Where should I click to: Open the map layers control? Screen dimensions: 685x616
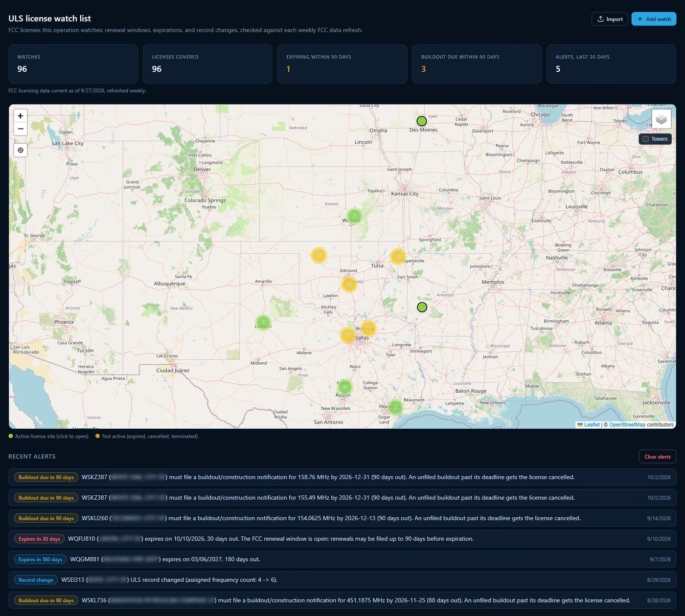point(661,119)
